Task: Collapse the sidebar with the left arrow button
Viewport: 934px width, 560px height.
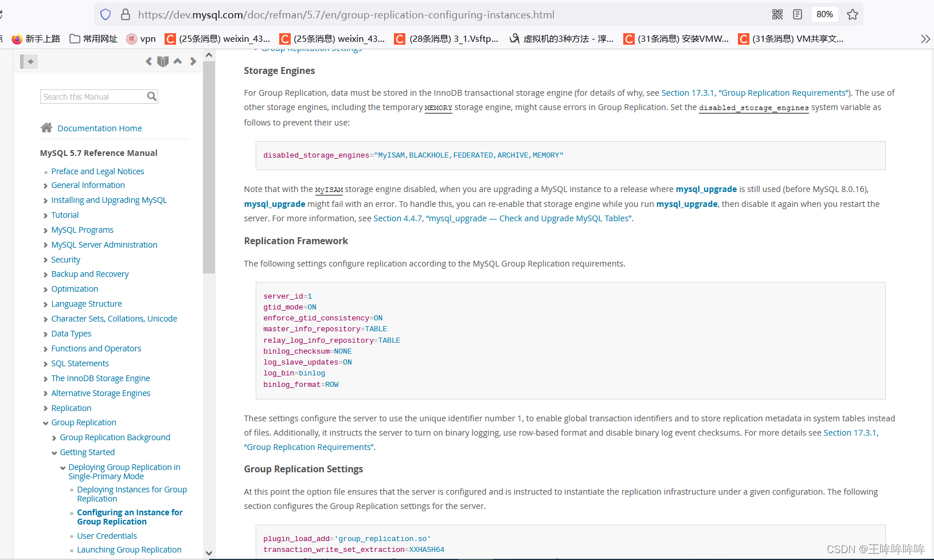Action: point(29,61)
